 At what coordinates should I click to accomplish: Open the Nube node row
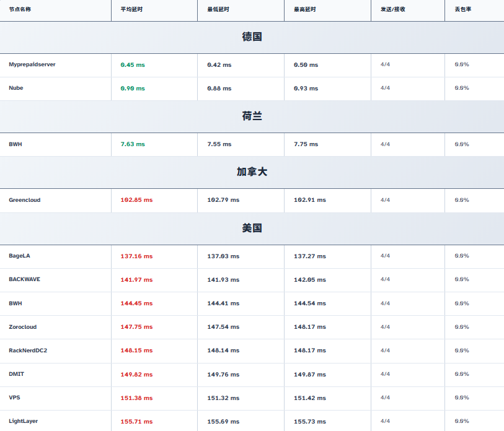coord(16,88)
